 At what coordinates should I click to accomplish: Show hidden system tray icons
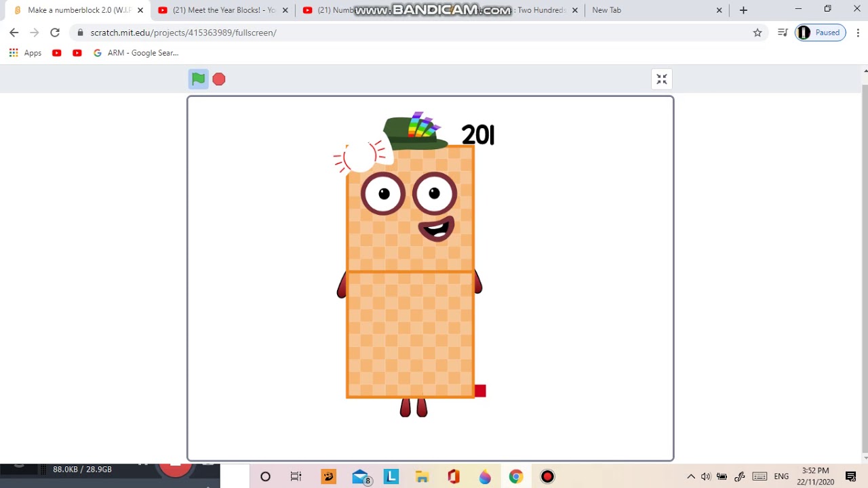(x=691, y=476)
